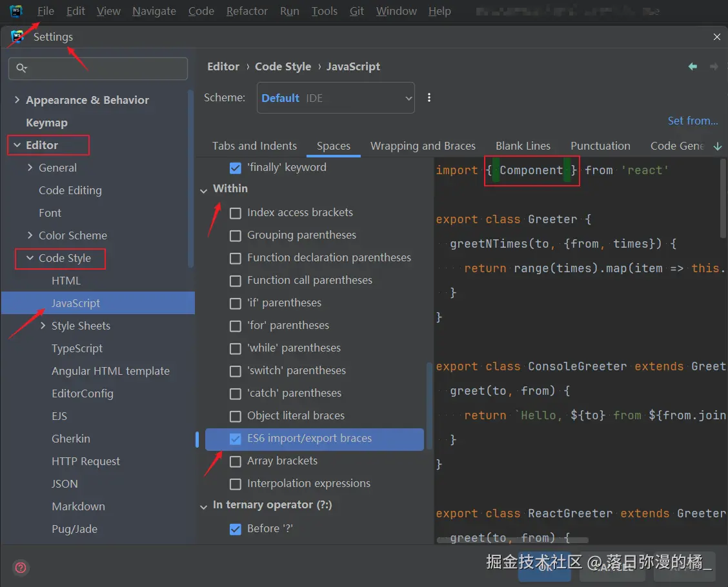The image size is (728, 587).
Task: Enable Grouping parentheses checkbox
Action: coord(236,235)
